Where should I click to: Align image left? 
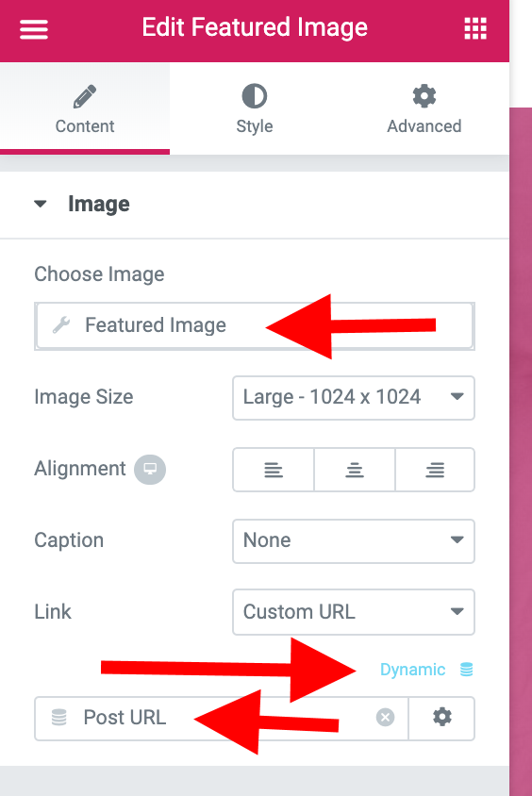pos(274,470)
